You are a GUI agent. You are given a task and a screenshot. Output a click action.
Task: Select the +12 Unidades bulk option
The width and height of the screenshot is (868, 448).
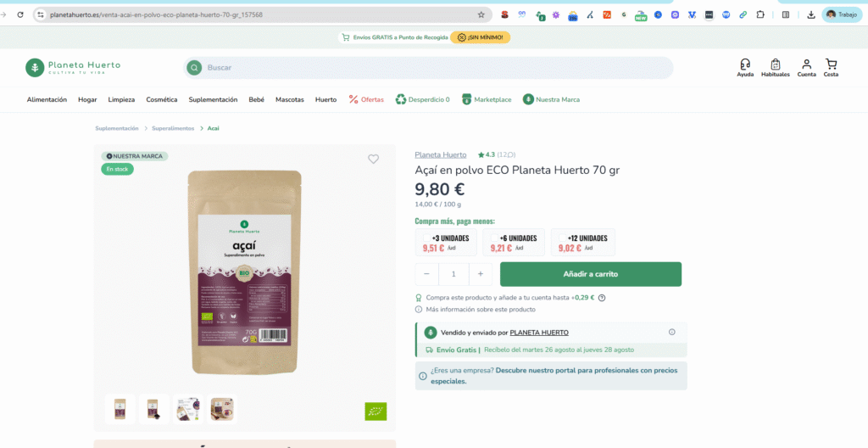[x=582, y=243]
